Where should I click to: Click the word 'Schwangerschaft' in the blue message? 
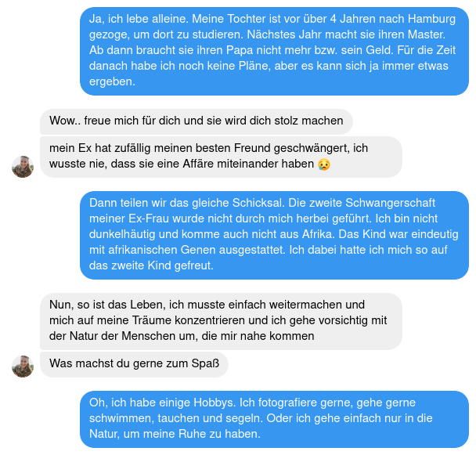[390, 203]
